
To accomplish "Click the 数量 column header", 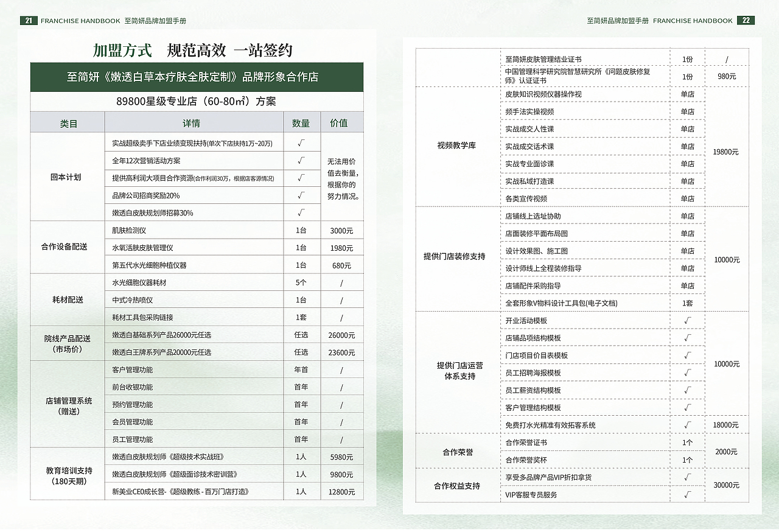I will (301, 122).
